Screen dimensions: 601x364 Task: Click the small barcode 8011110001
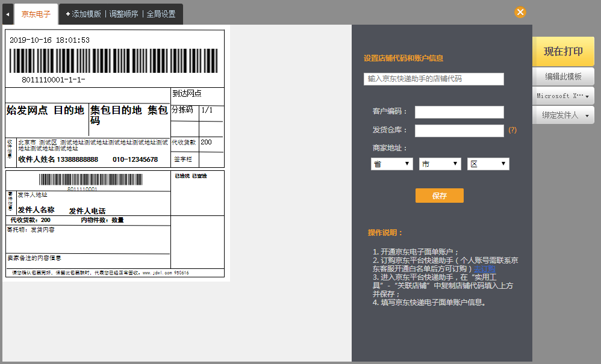click(x=90, y=180)
